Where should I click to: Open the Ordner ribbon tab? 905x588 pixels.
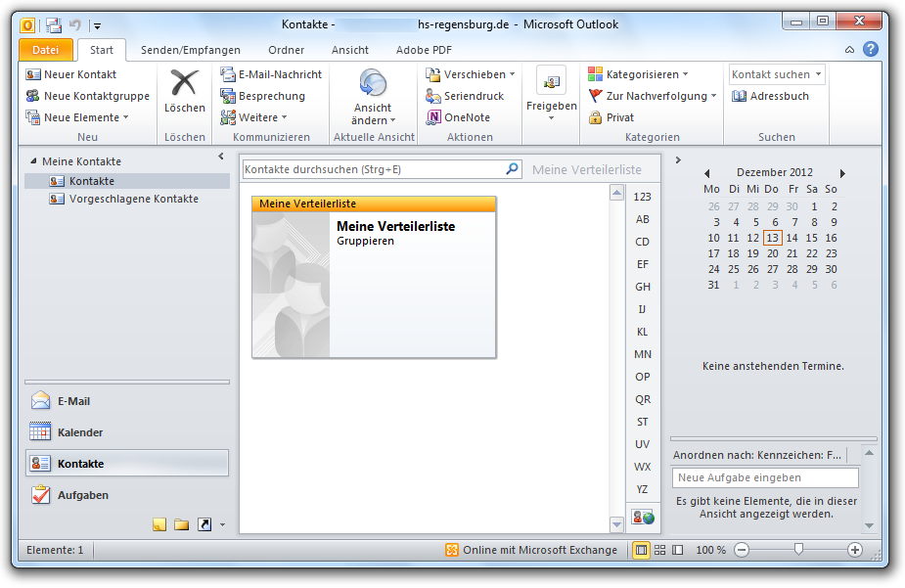[x=287, y=50]
